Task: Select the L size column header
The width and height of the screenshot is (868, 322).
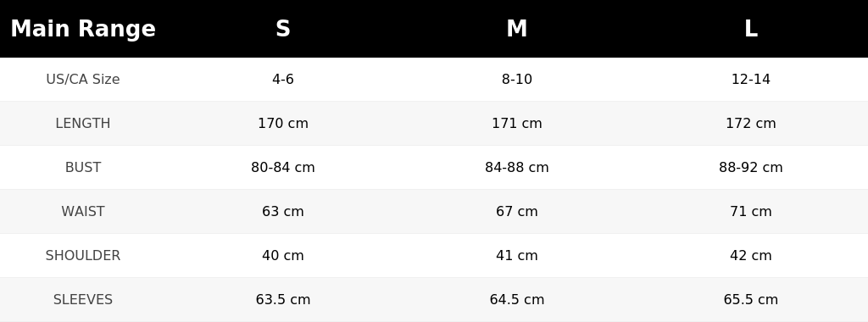Action: pyautogui.click(x=751, y=29)
